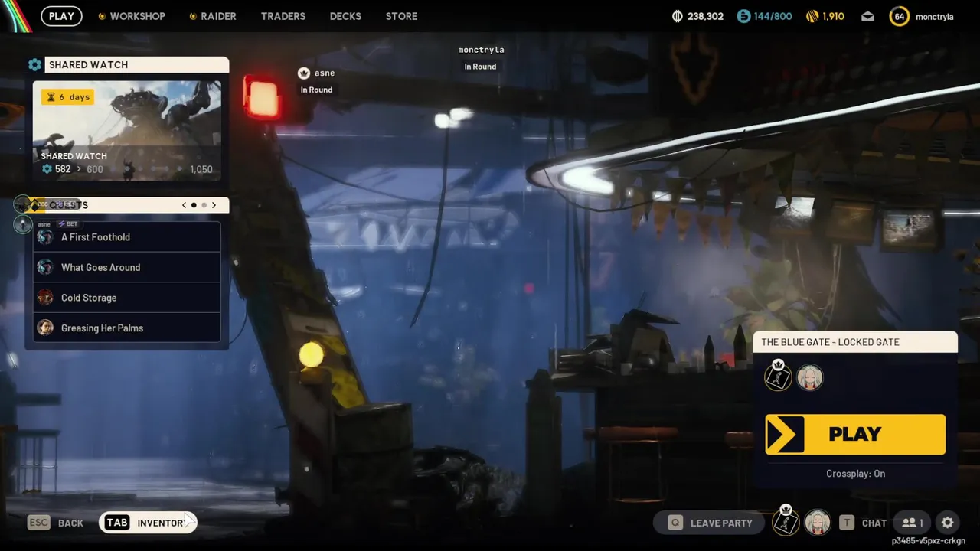Click the gold stack icon beside 1.910

[x=812, y=16]
